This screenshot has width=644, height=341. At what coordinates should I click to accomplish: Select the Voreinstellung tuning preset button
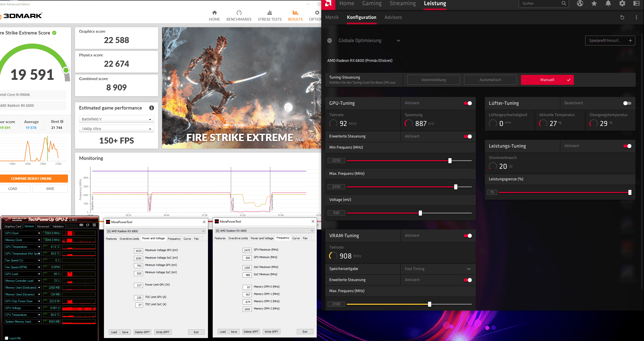[x=433, y=80]
